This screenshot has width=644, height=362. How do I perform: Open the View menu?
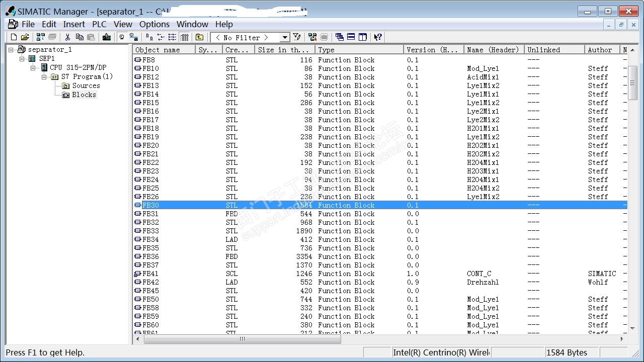123,24
